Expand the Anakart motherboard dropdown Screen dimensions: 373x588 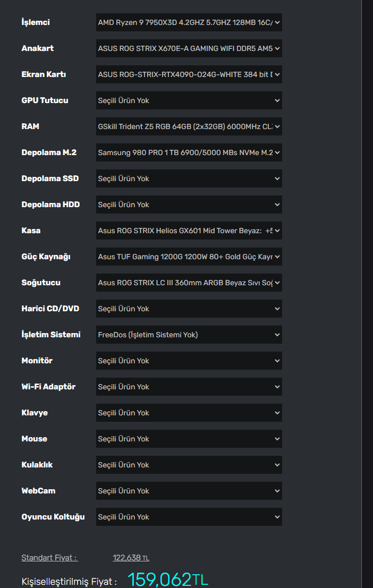pyautogui.click(x=189, y=48)
